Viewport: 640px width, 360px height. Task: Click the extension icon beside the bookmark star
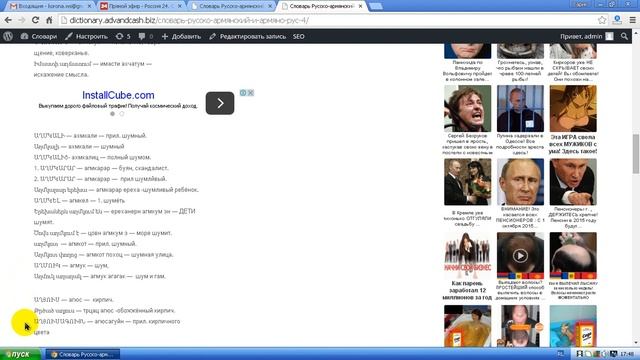pyautogui.click(x=617, y=20)
